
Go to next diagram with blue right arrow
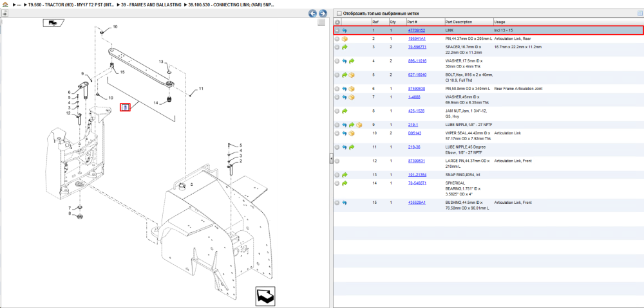(x=323, y=14)
